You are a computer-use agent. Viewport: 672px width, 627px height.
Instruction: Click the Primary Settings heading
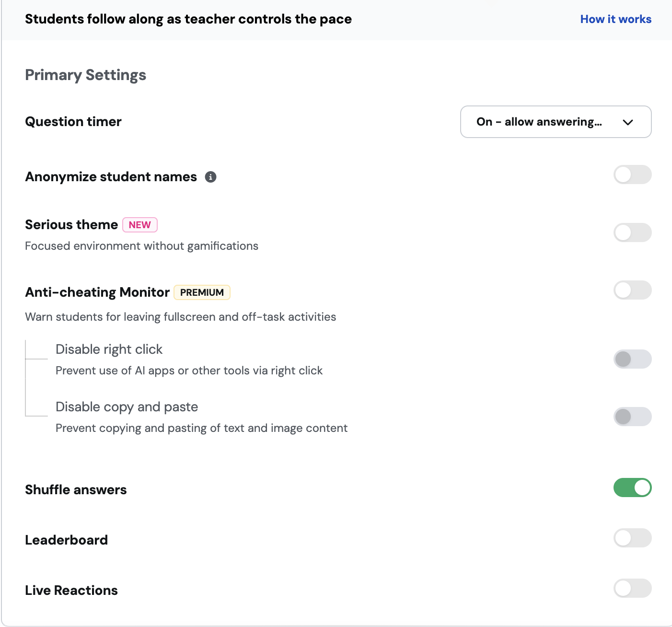(x=86, y=75)
